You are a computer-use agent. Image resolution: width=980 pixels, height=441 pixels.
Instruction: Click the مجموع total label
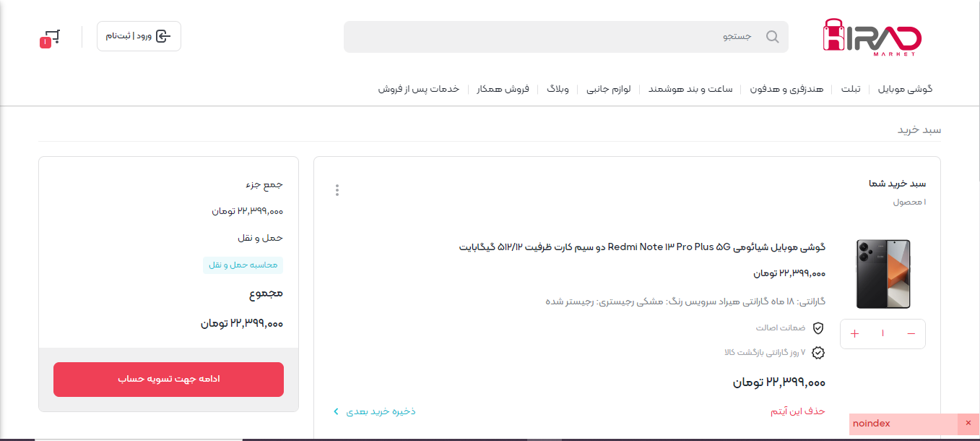(266, 294)
